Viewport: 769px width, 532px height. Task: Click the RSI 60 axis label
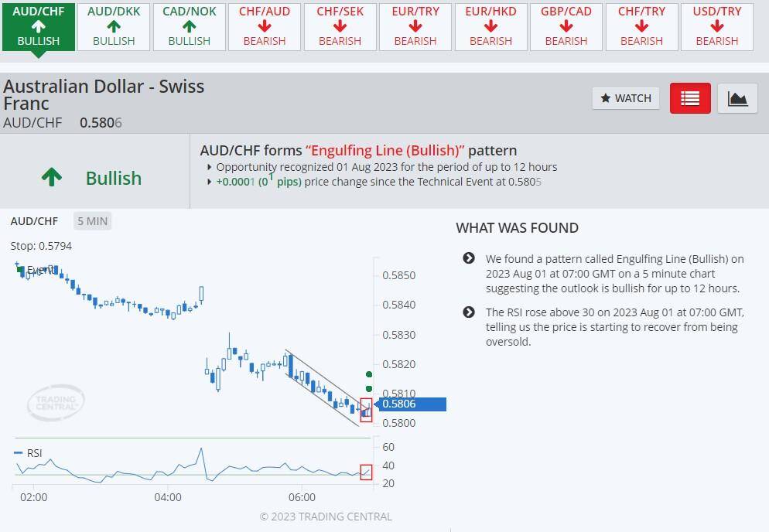point(388,447)
